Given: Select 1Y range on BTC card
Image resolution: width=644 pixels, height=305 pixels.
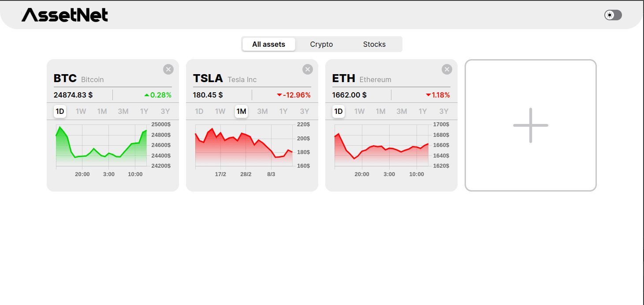Looking at the screenshot, I should [x=144, y=111].
